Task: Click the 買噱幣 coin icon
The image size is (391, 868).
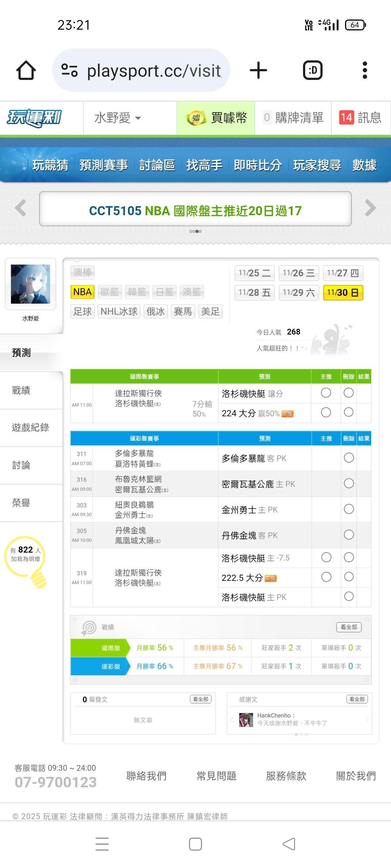Action: pos(196,118)
